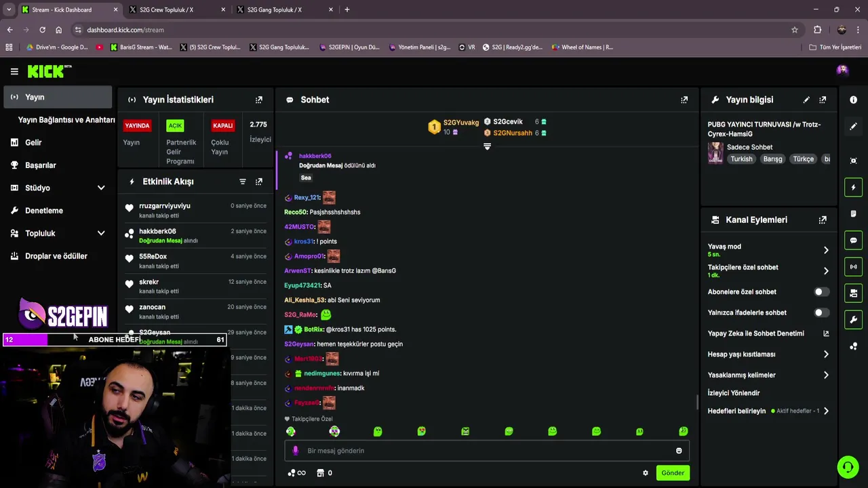
Task: Toggle Abonelere özel sohbet switch
Action: pyautogui.click(x=821, y=292)
